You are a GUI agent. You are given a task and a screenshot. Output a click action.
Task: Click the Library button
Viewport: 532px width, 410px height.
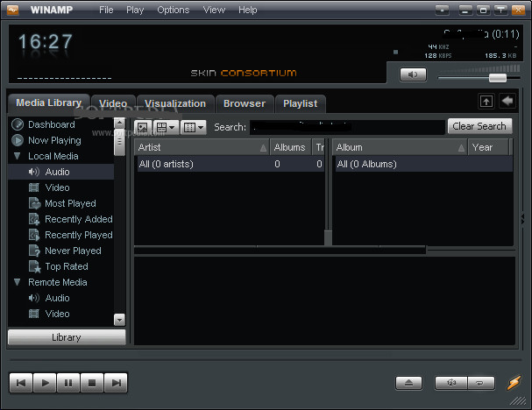[x=67, y=337]
